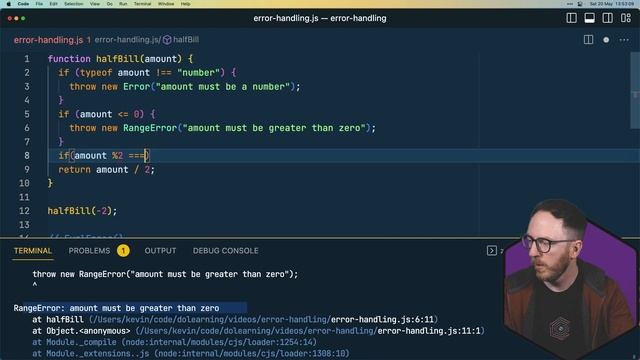This screenshot has width=640, height=360.
Task: Click the editor minimap scrollbar
Action: pos(635,91)
